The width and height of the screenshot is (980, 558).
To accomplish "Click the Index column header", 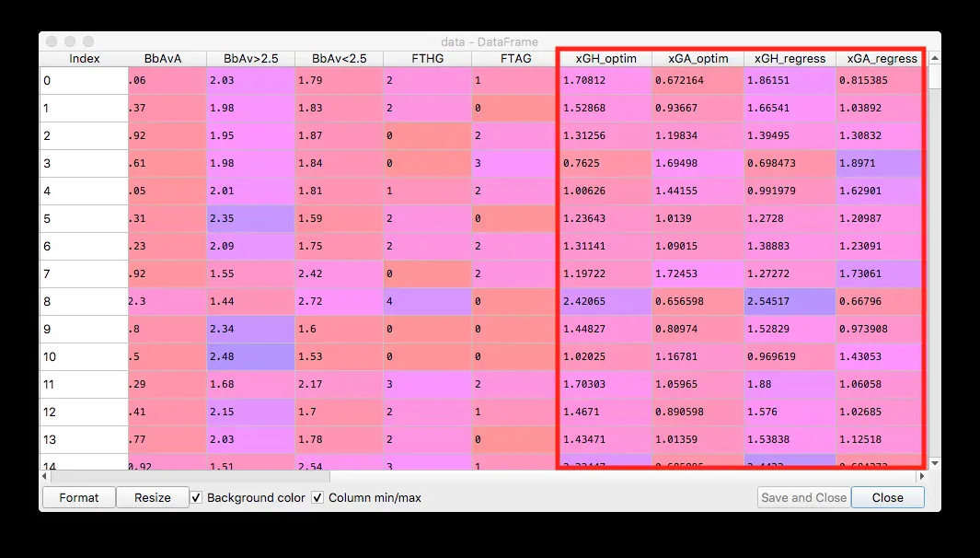I will point(84,59).
